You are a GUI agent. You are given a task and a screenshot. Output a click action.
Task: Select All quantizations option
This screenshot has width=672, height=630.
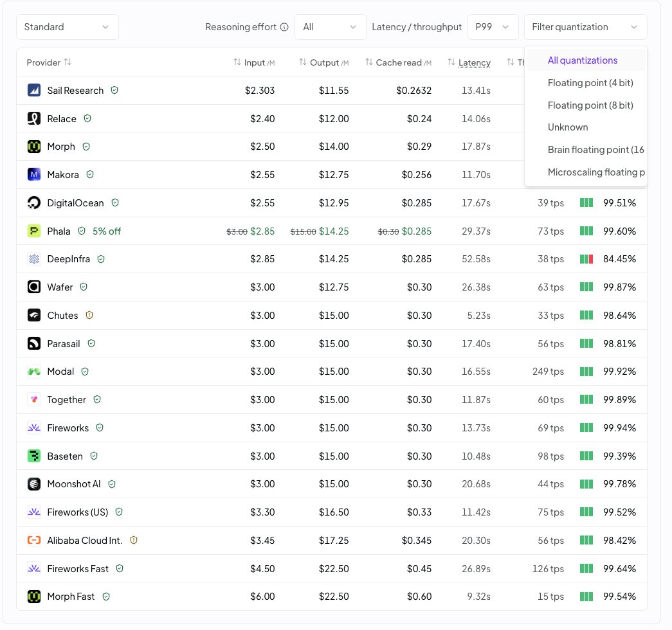[x=586, y=60]
